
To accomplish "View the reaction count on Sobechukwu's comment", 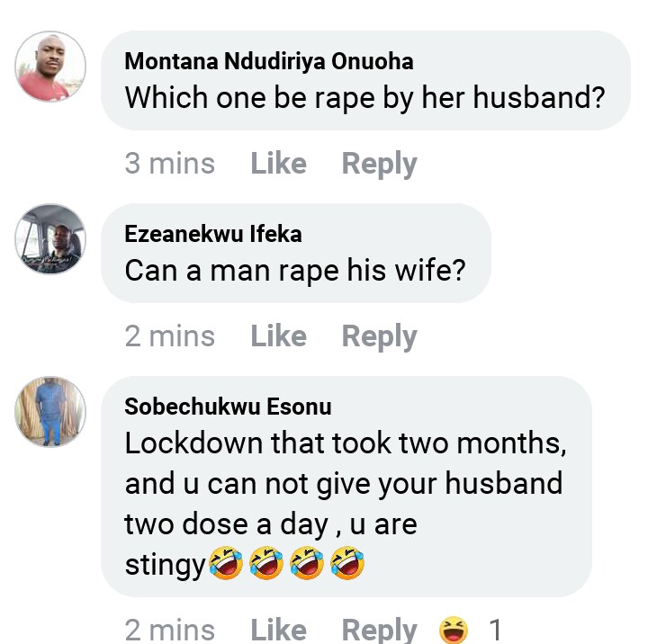I will (494, 630).
